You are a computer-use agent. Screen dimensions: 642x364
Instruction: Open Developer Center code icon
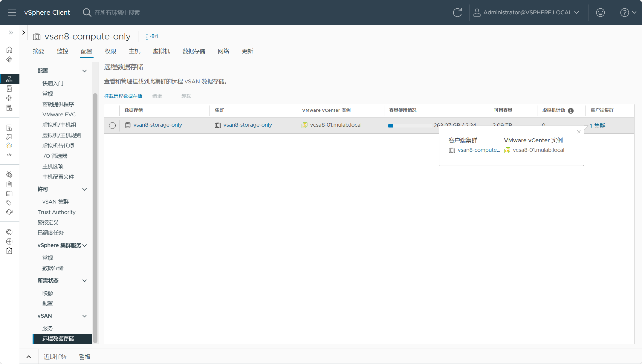9,155
